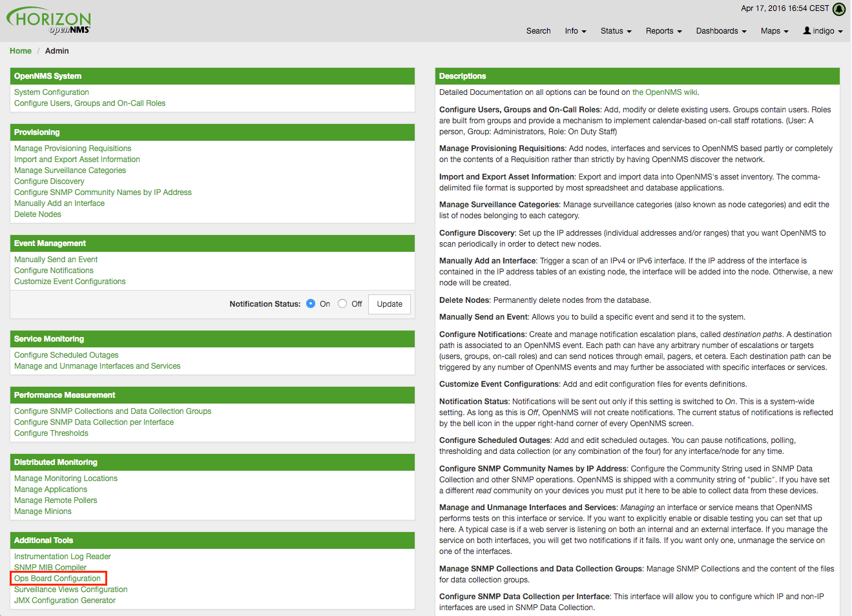Click System Configuration under OpenNMS System
This screenshot has width=852, height=616.
(x=51, y=92)
